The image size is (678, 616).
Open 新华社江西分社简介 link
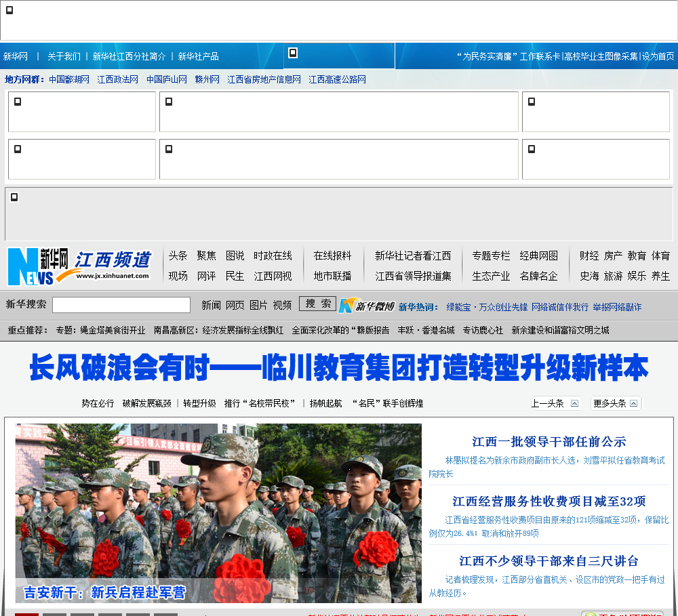pos(129,56)
